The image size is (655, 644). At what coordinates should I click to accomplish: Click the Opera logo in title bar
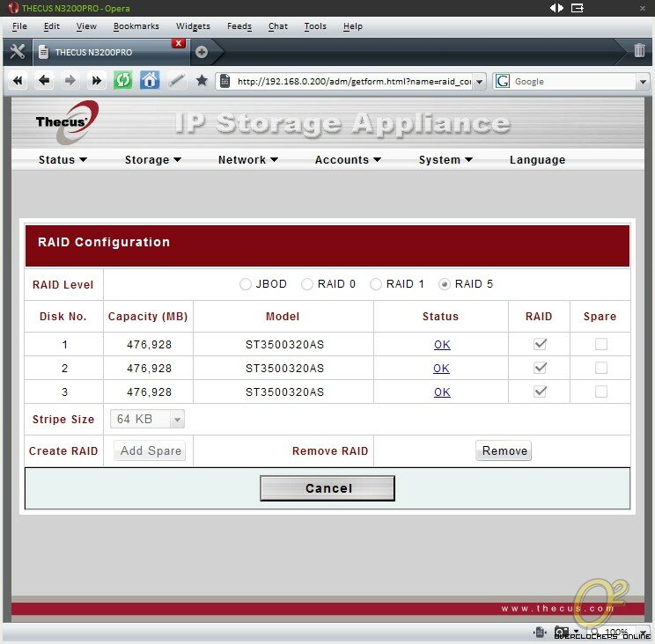[x=12, y=8]
